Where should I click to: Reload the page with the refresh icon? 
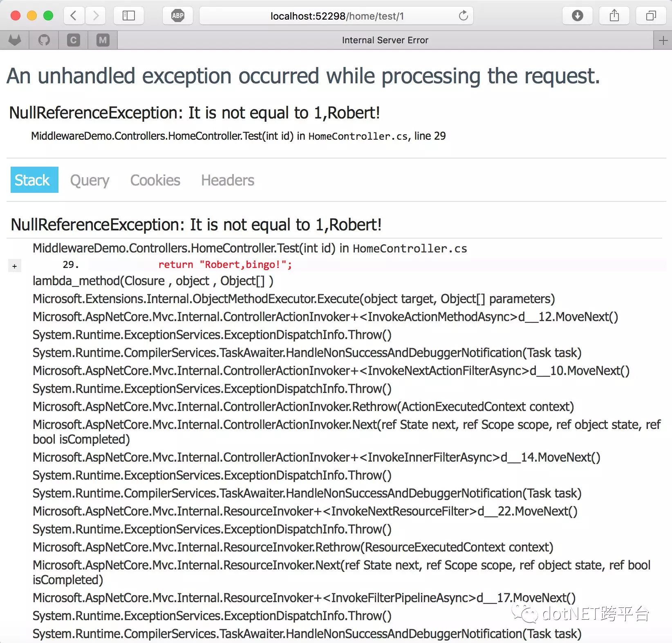[x=463, y=16]
